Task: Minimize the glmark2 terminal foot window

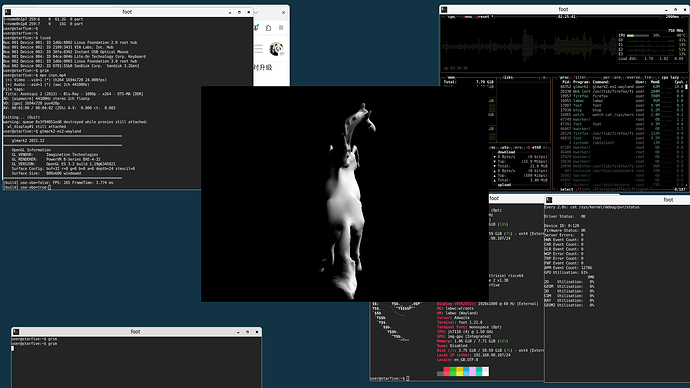Action: click(x=230, y=12)
